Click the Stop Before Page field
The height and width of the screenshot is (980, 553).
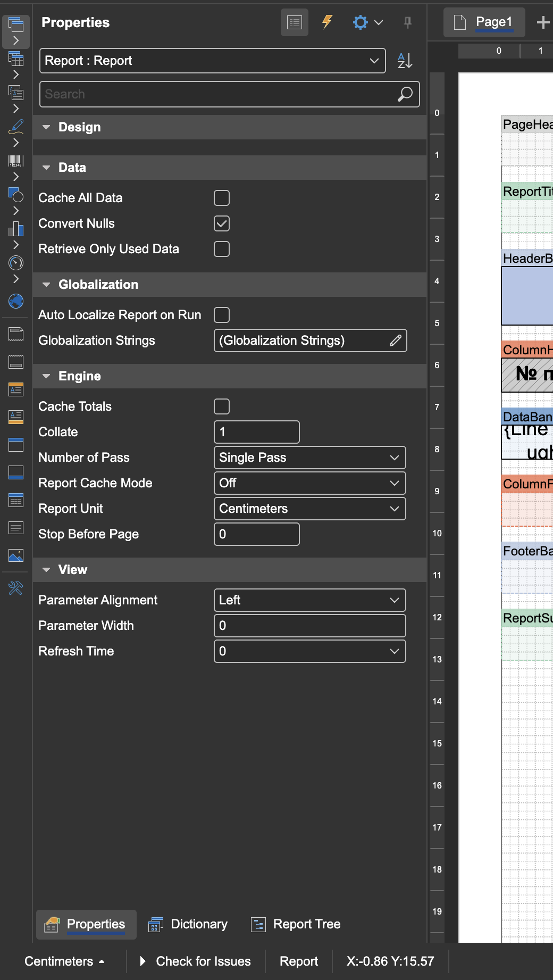[x=257, y=534]
